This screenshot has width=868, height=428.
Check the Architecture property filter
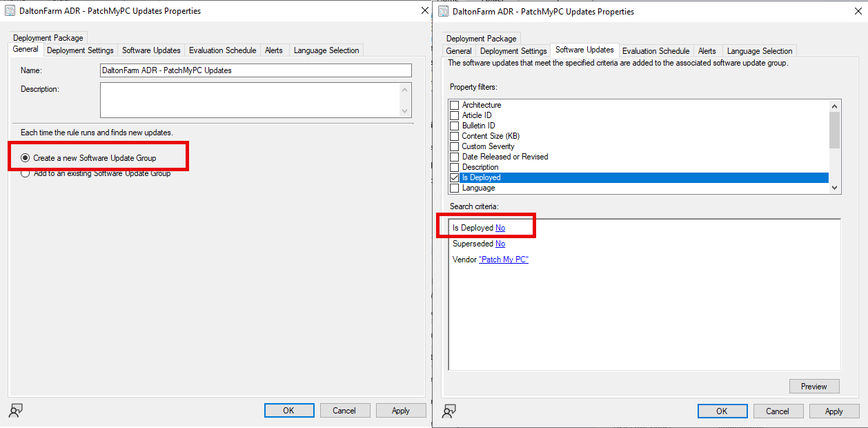coord(455,105)
